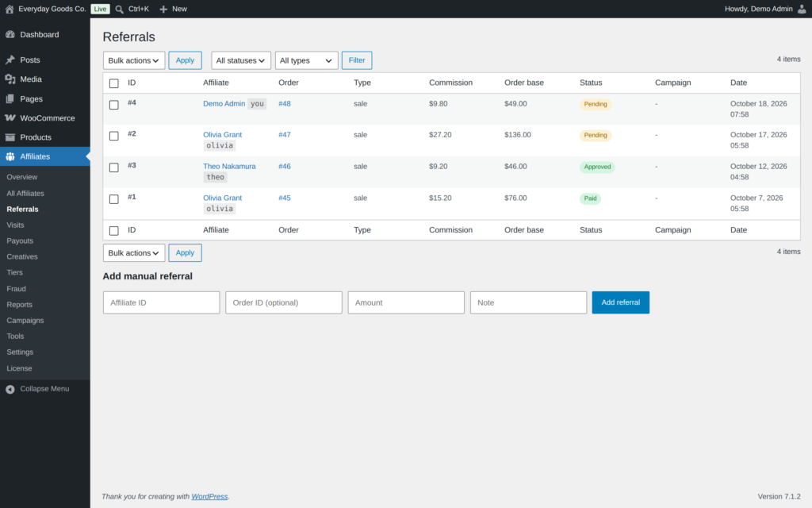
Task: Click the Approved status badge
Action: pyautogui.click(x=597, y=167)
